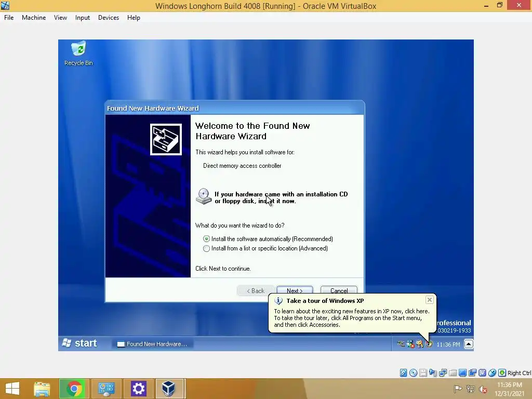Expand the guest notification area arrow
Image resolution: width=532 pixels, height=399 pixels.
coord(469,344)
